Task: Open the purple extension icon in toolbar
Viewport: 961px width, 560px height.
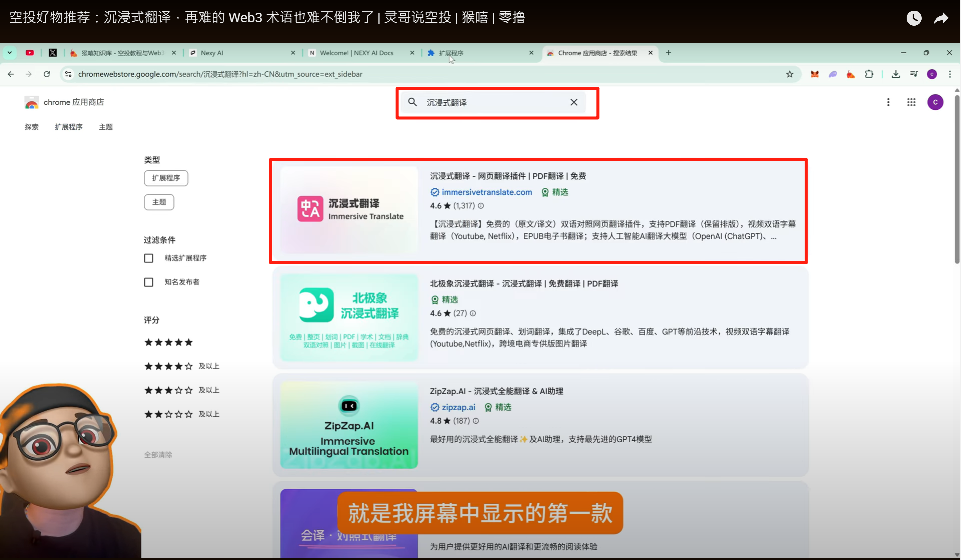Action: (x=833, y=74)
